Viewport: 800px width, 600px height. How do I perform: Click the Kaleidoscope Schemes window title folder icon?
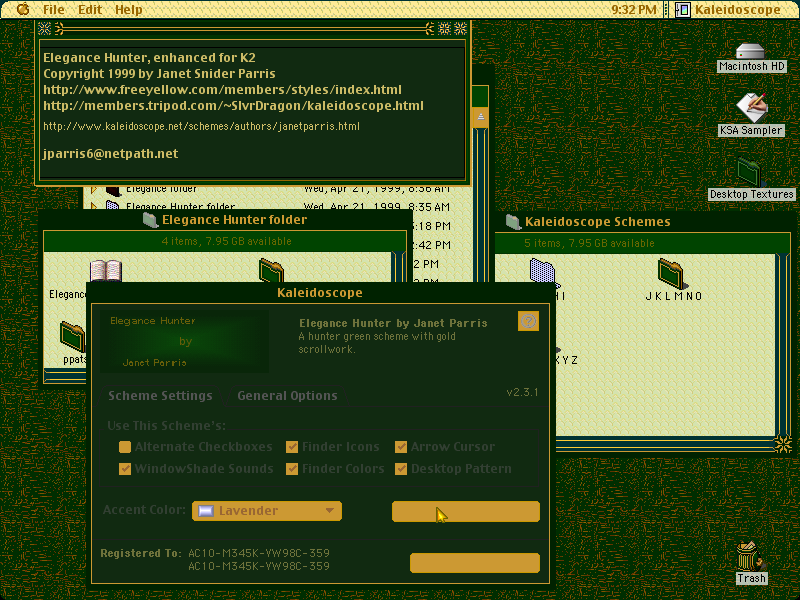point(513,221)
